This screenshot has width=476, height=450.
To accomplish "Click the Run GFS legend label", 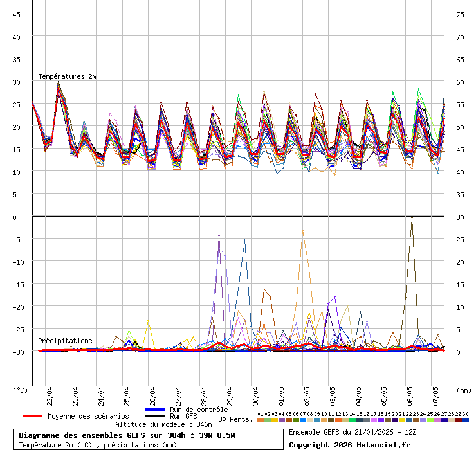I will point(183,416).
